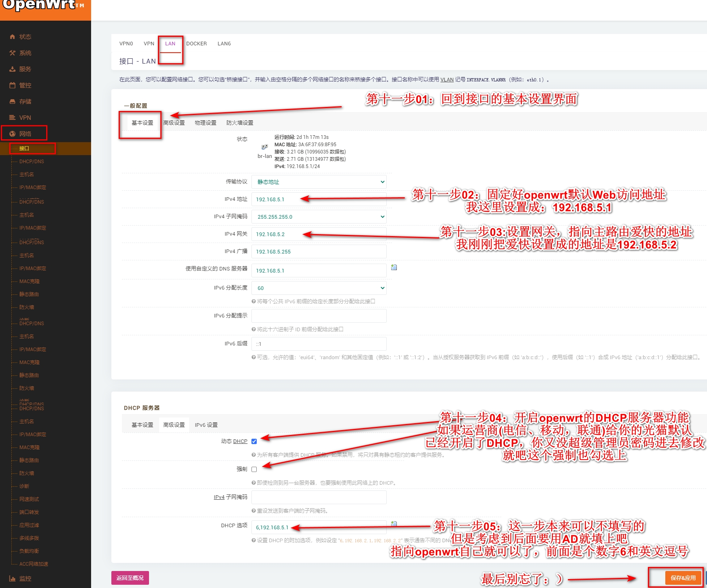The height and width of the screenshot is (588, 707).
Task: Open DHCP/DNS item under 接口 in sidebar
Action: [x=32, y=162]
